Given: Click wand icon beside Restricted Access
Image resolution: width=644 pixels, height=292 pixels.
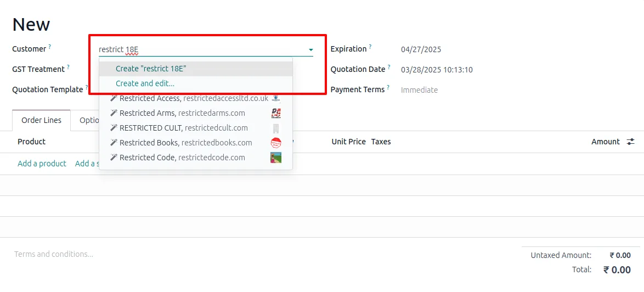Looking at the screenshot, I should click(114, 99).
